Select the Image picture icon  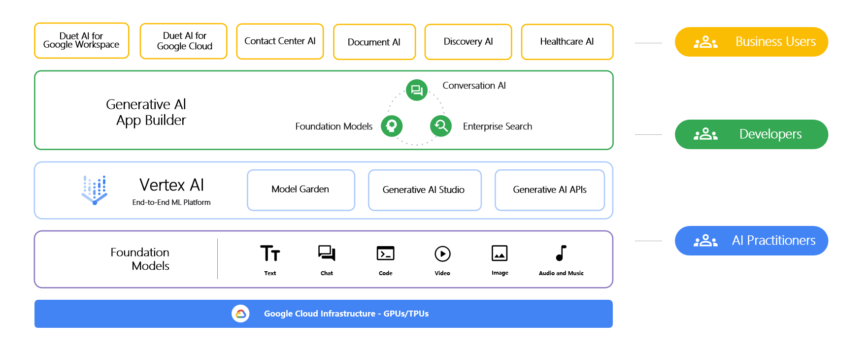click(500, 253)
